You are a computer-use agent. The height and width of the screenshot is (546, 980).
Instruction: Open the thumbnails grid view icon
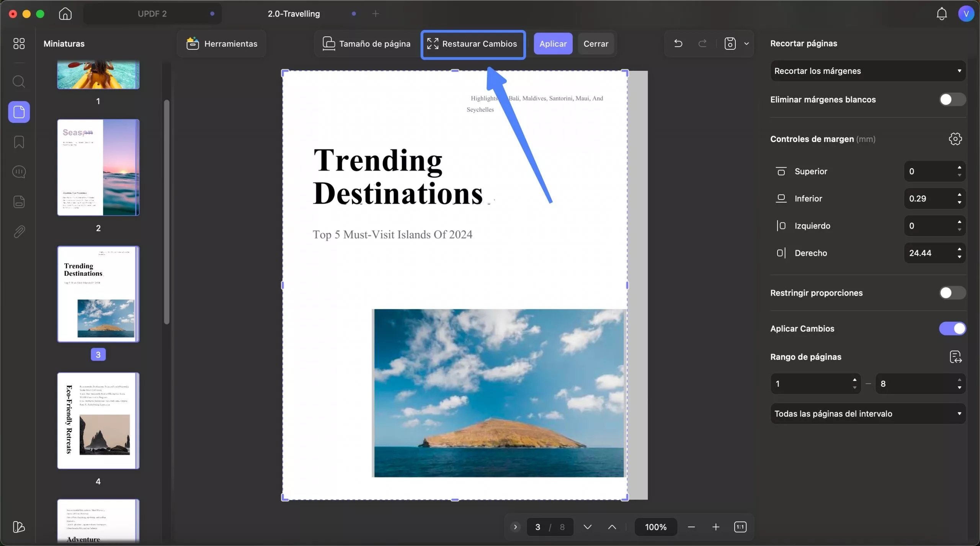pos(19,43)
